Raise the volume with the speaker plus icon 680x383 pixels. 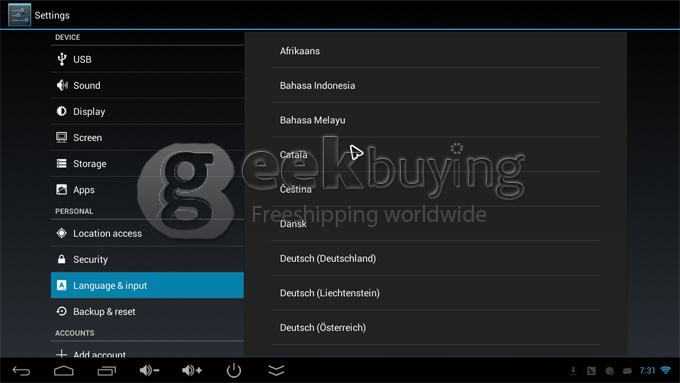coord(192,370)
